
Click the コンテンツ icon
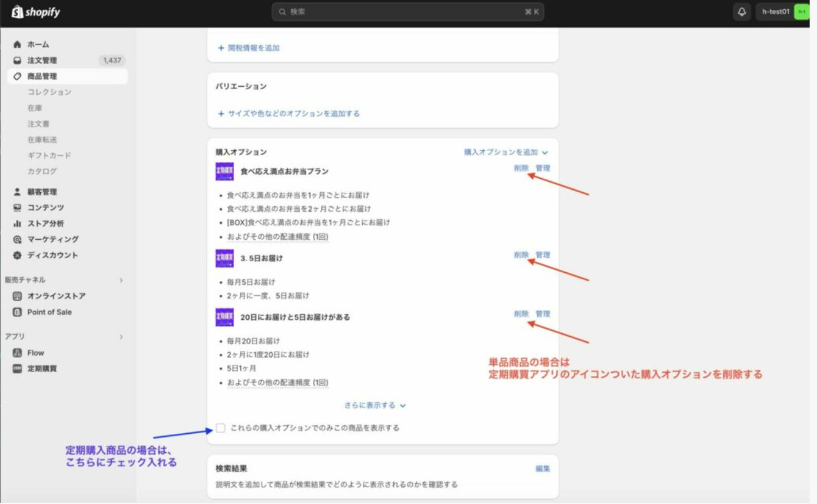(x=17, y=208)
